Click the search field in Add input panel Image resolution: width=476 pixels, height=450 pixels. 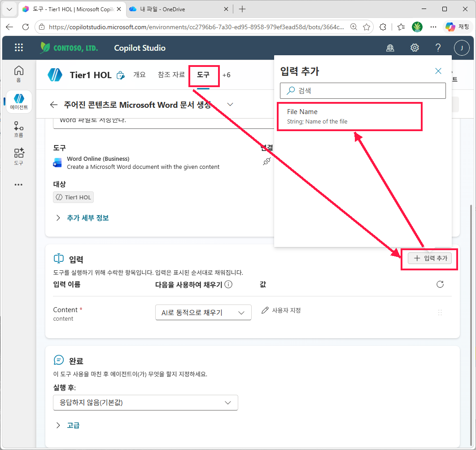tap(363, 91)
